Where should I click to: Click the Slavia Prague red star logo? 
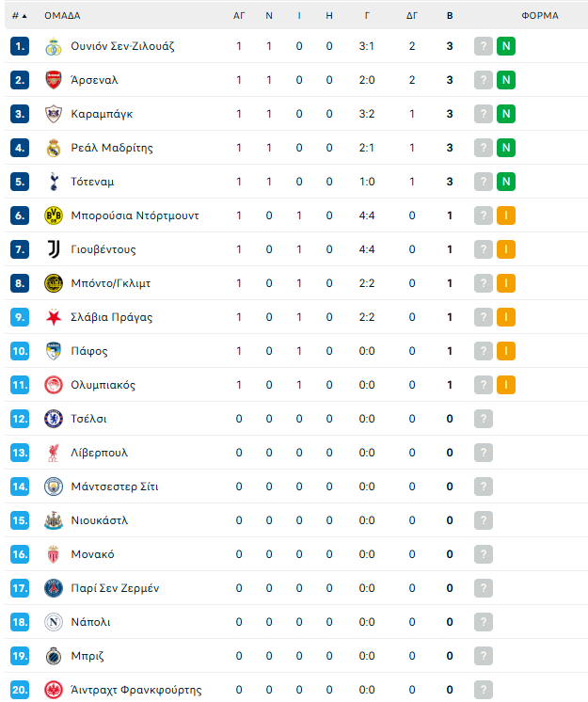pos(54,317)
